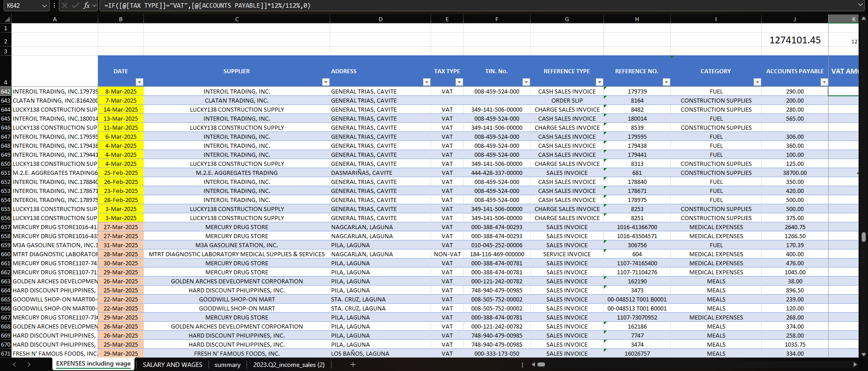Click the vertical scrollbar thumb
This screenshot has height=371, width=868.
tap(863, 237)
